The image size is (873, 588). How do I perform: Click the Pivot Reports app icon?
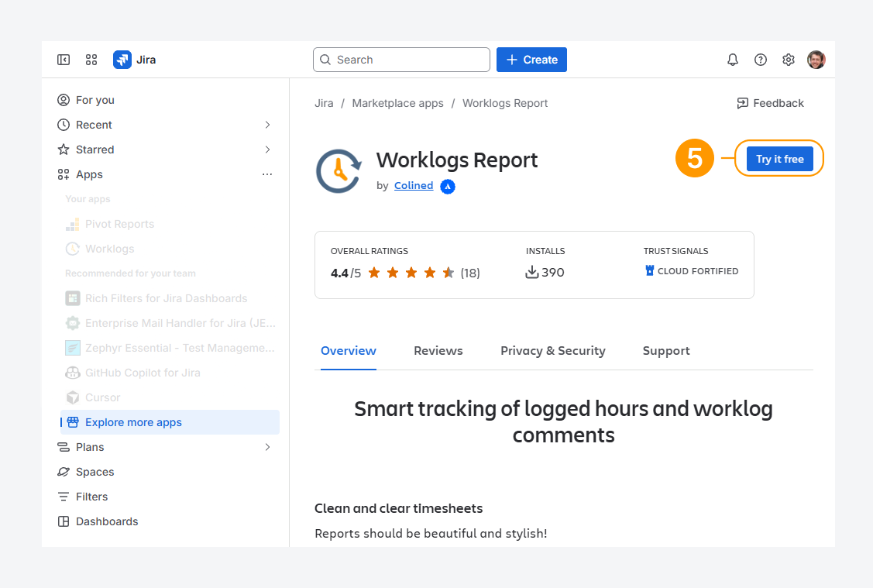click(72, 225)
